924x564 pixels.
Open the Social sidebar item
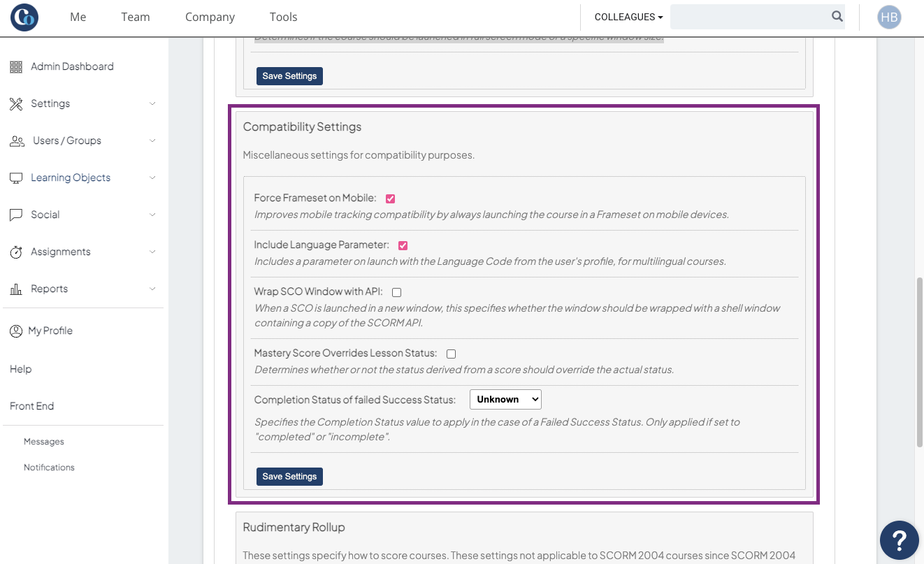[x=45, y=215]
